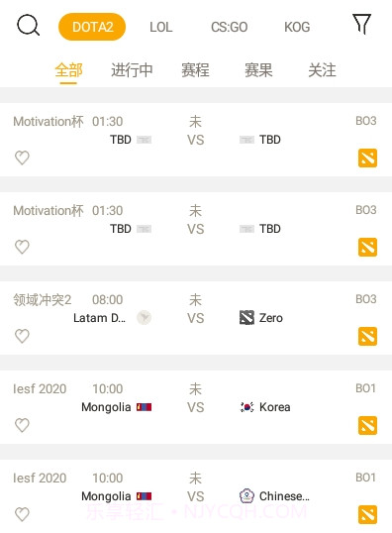Select the KOG game tab
Viewport: 392px width, 533px height.
pyautogui.click(x=297, y=27)
